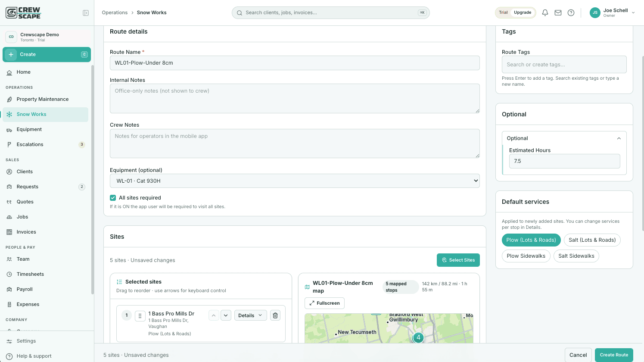Click the Snow Works snowflake icon
This screenshot has width=644, height=362.
[x=9, y=114]
